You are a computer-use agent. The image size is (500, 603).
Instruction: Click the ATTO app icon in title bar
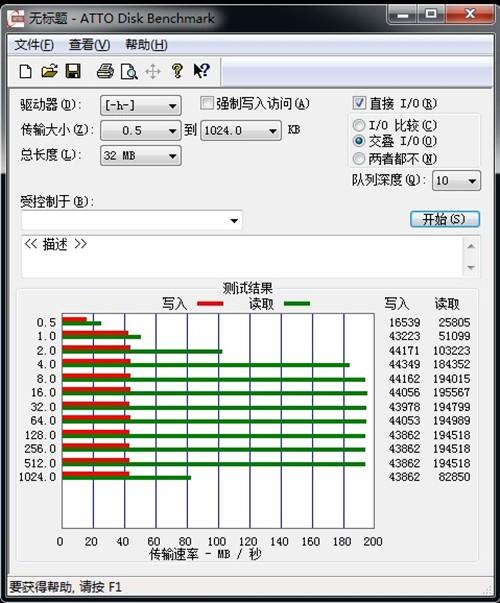(16, 18)
